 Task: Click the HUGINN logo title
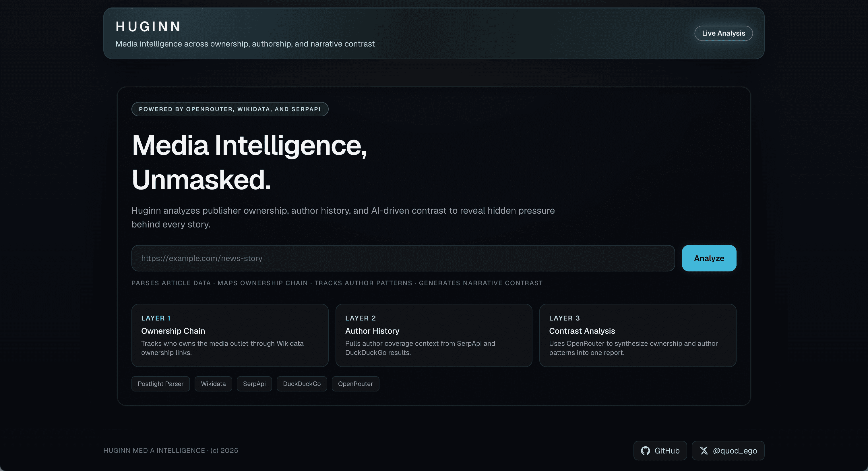(x=148, y=27)
